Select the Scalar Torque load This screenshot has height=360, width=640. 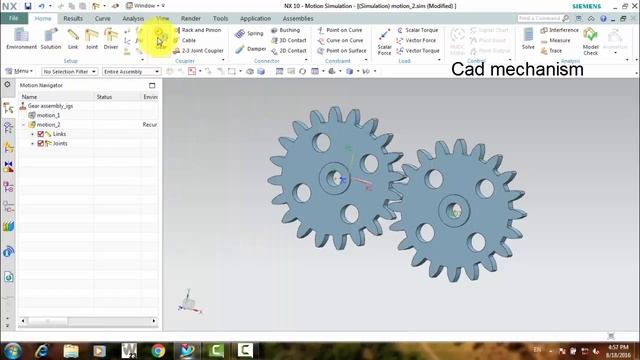click(418, 30)
